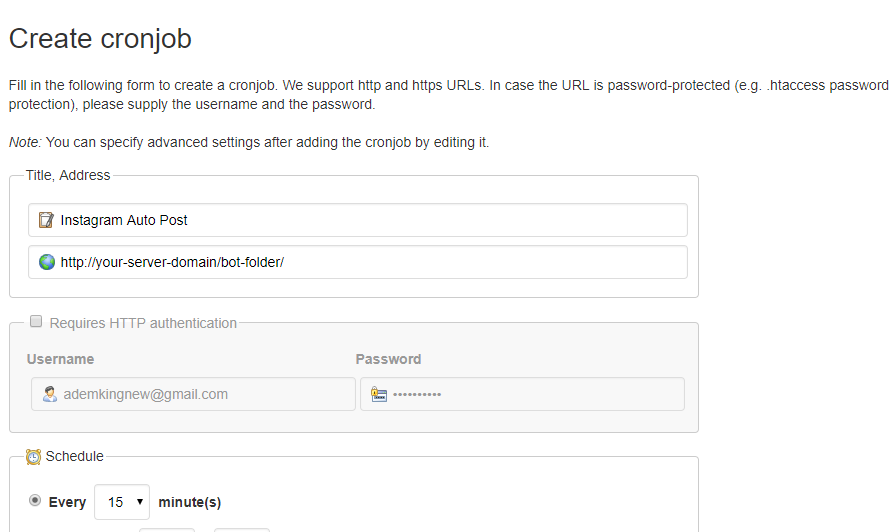The width and height of the screenshot is (894, 532).
Task: Click the user avatar icon beside the username
Action: click(50, 394)
